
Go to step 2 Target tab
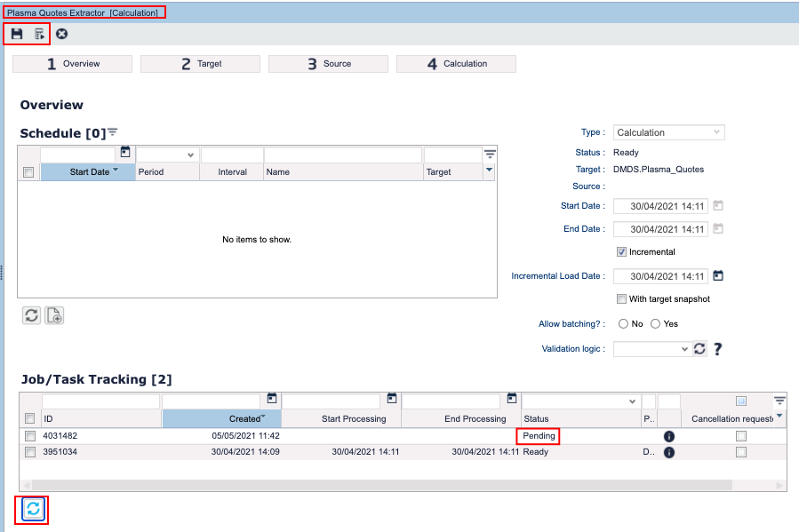point(200,64)
